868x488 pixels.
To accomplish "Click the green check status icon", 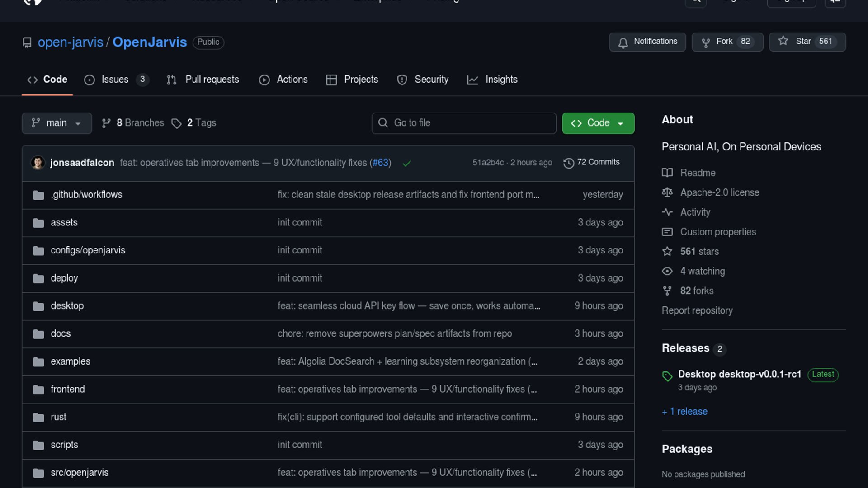I will pos(406,163).
